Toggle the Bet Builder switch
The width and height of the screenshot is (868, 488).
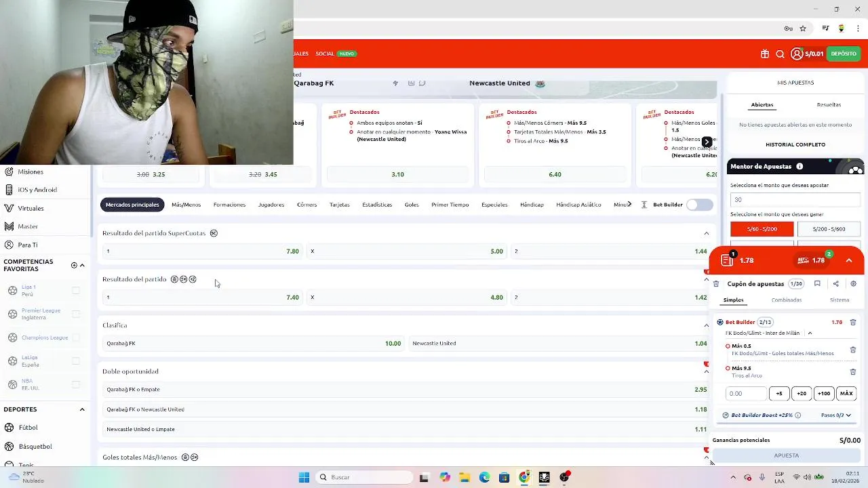700,205
